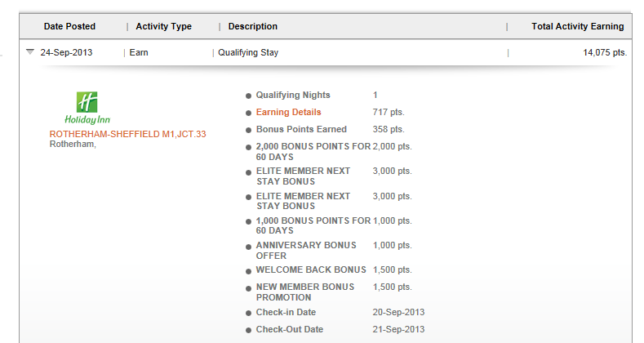
Task: Click the 358 pts. bonus value
Action: (389, 129)
